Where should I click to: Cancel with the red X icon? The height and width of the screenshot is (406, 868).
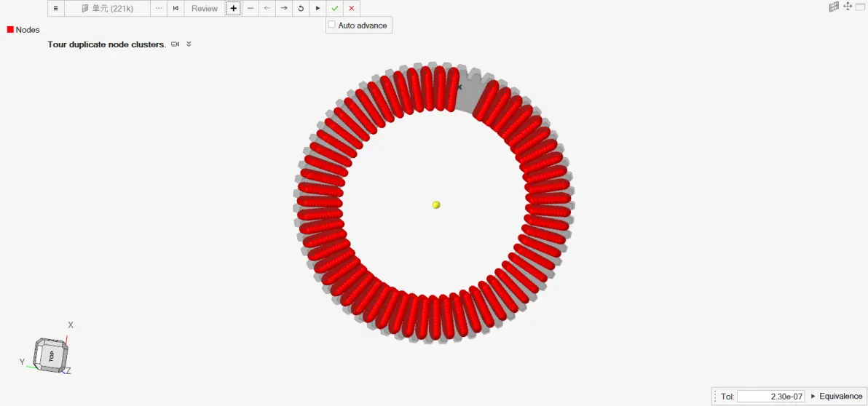click(x=352, y=8)
